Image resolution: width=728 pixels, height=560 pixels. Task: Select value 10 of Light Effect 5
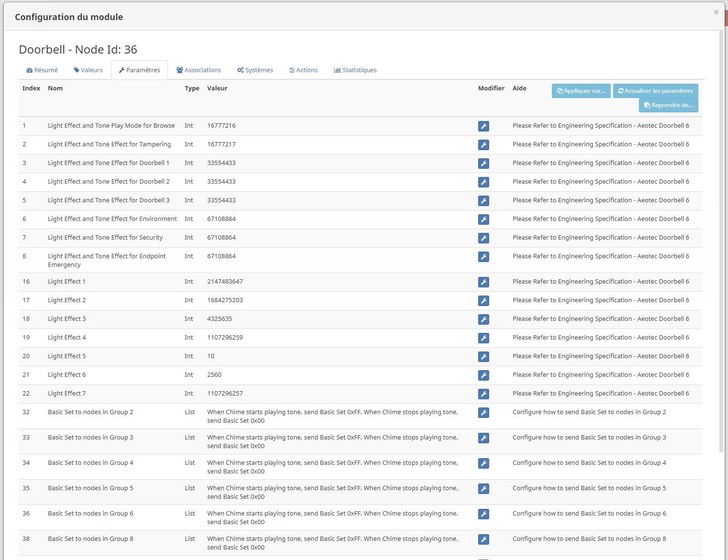(211, 356)
